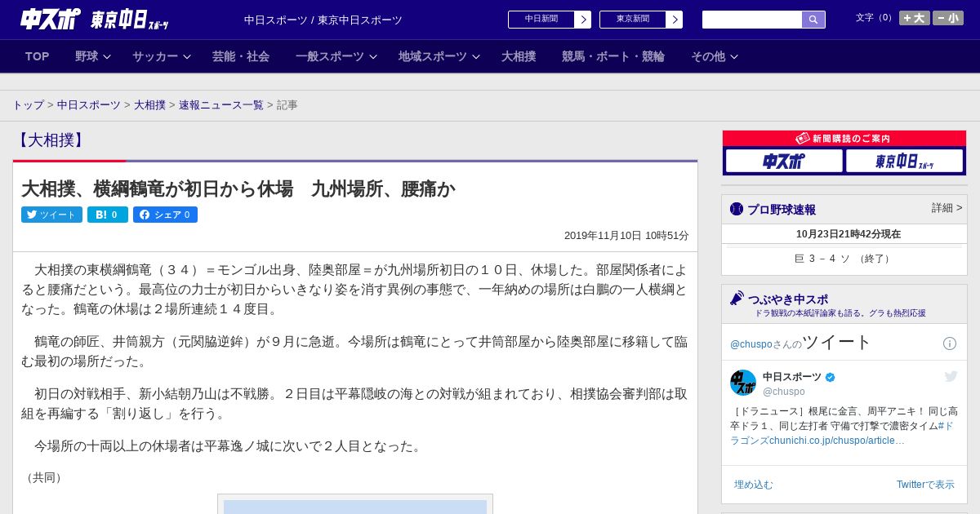The image size is (980, 514).
Task: Expand the その他 dropdown chevron
Action: pyautogui.click(x=734, y=57)
